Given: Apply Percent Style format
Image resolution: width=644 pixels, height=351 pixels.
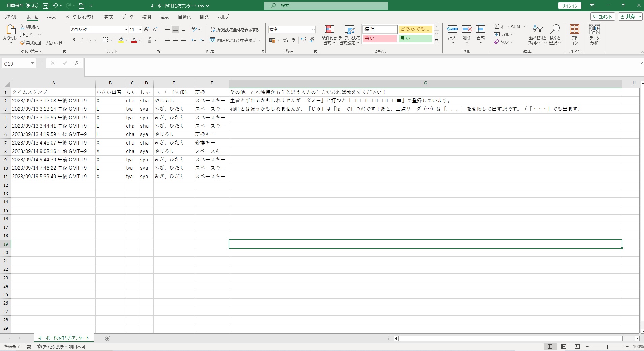Looking at the screenshot, I should tap(285, 40).
